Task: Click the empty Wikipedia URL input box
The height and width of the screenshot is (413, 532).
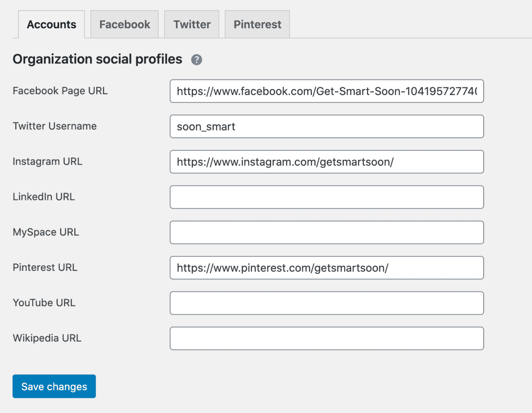Action: tap(327, 338)
